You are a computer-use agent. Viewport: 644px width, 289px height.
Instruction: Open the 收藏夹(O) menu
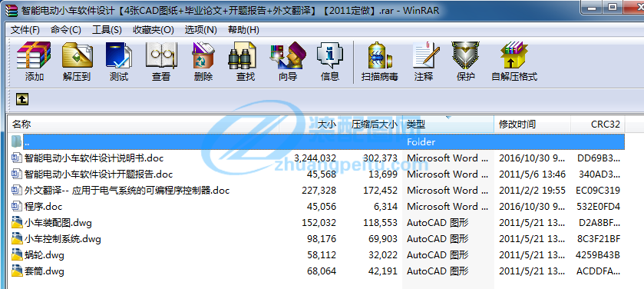pyautogui.click(x=154, y=30)
